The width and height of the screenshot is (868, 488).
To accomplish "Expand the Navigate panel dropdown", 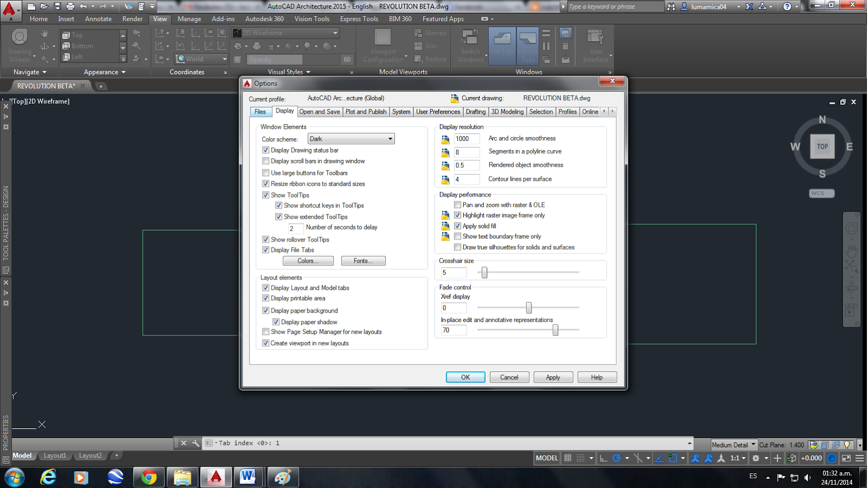I will pos(30,72).
